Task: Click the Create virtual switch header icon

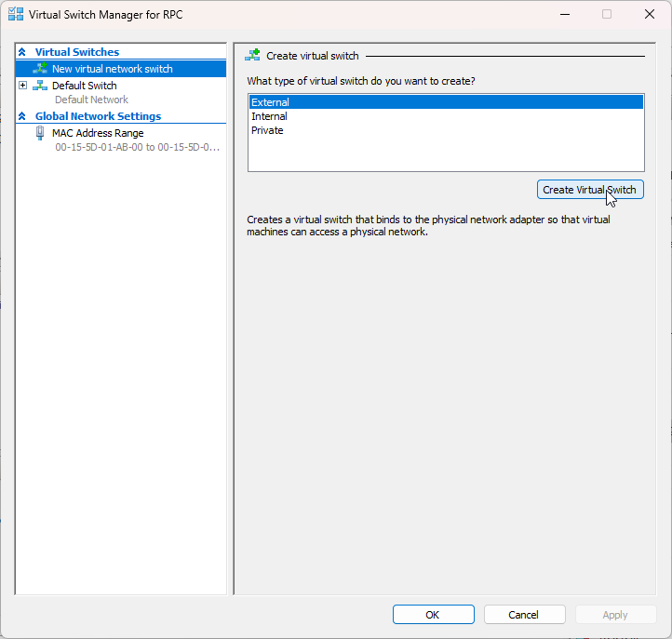Action: point(252,55)
